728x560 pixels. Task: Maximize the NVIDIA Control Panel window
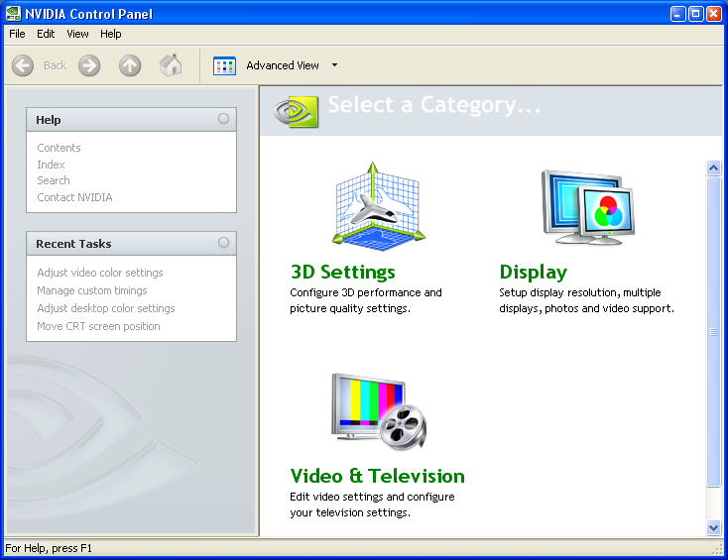pos(695,14)
